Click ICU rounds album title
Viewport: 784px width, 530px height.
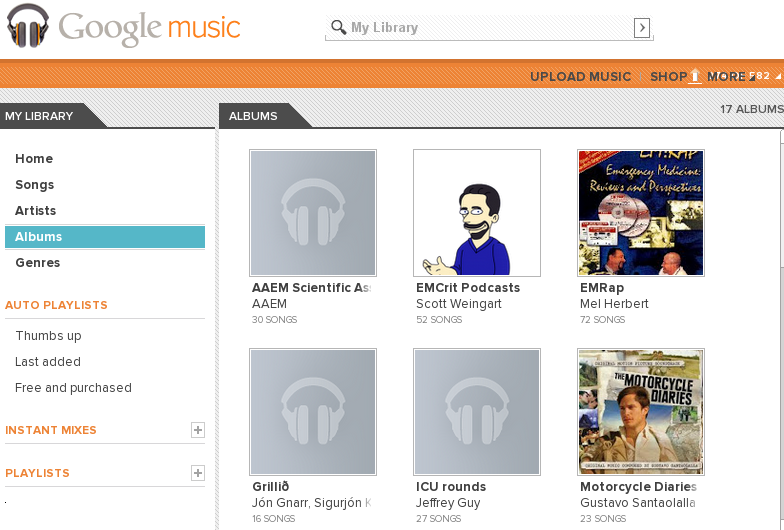pos(451,486)
